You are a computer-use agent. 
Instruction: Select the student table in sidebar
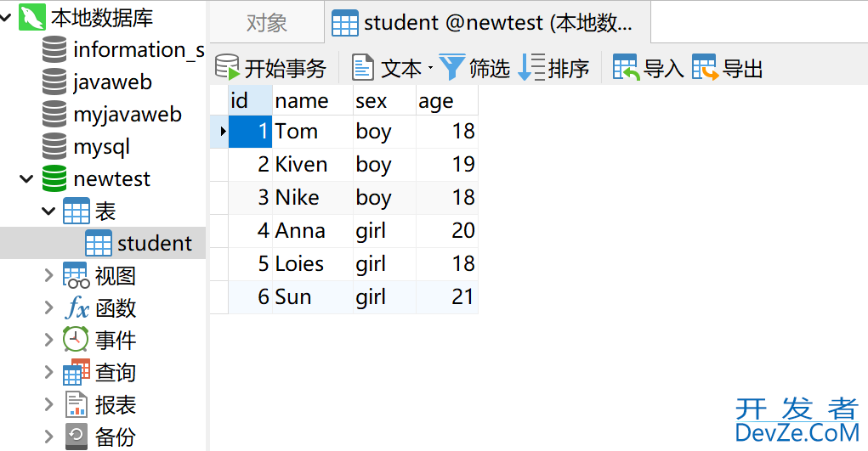153,244
